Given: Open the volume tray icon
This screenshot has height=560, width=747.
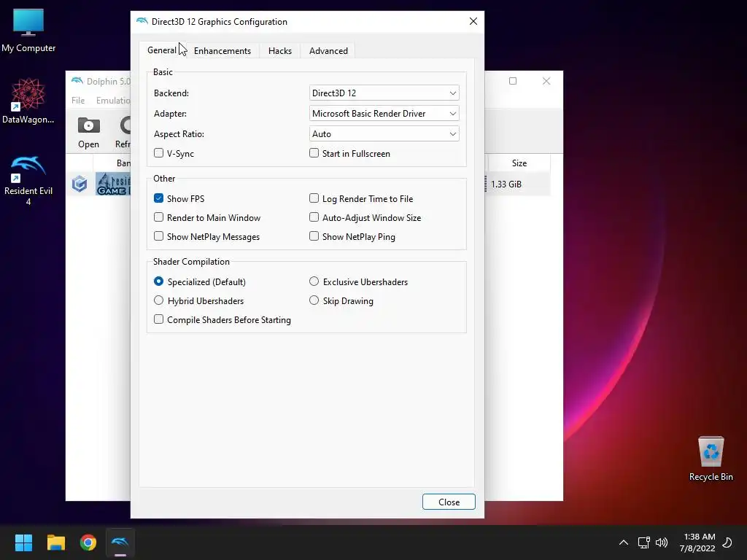Looking at the screenshot, I should click(x=662, y=542).
